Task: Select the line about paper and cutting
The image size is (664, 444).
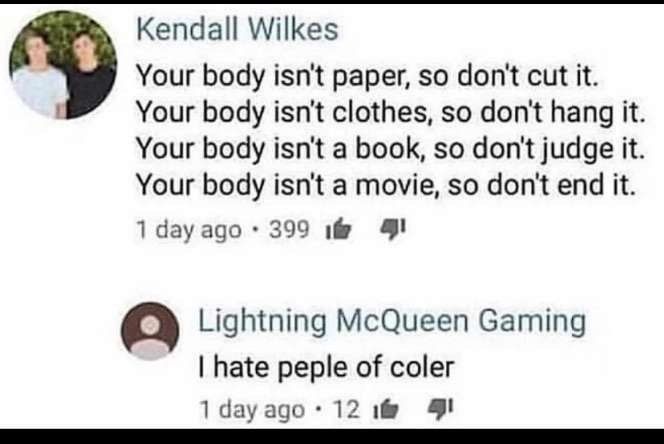Action: pyautogui.click(x=368, y=77)
